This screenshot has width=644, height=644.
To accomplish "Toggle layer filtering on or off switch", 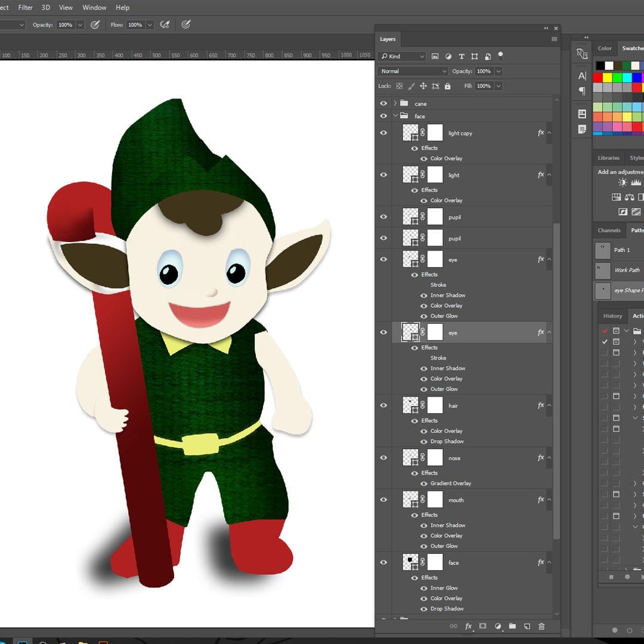I will [x=500, y=55].
